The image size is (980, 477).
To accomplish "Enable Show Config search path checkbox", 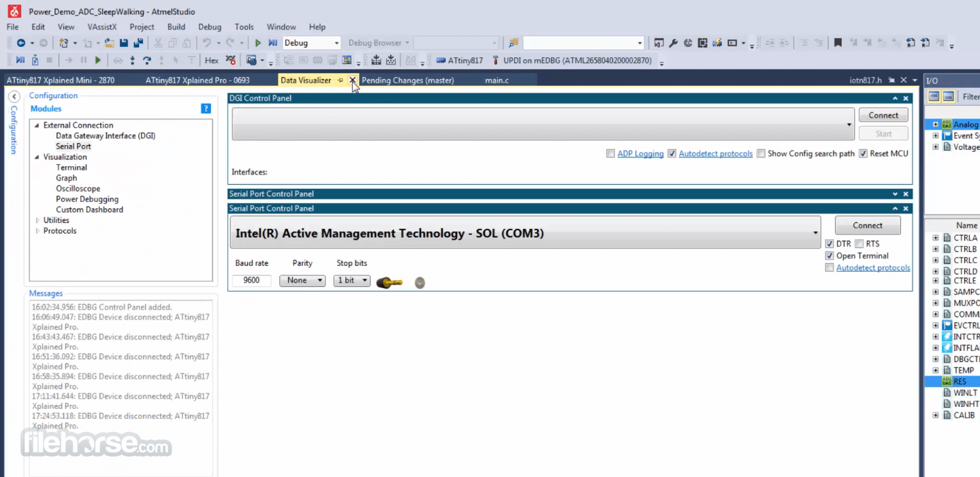I will point(761,153).
